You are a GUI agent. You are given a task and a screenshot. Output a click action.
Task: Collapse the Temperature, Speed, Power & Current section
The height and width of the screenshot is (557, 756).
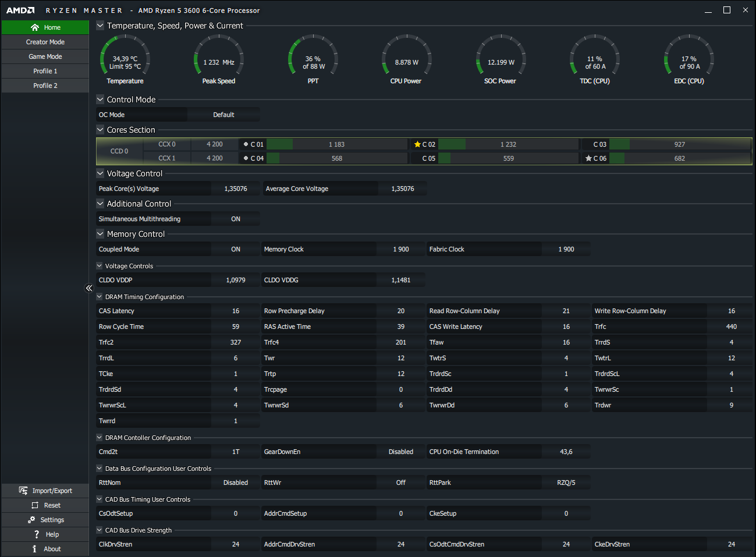(100, 26)
